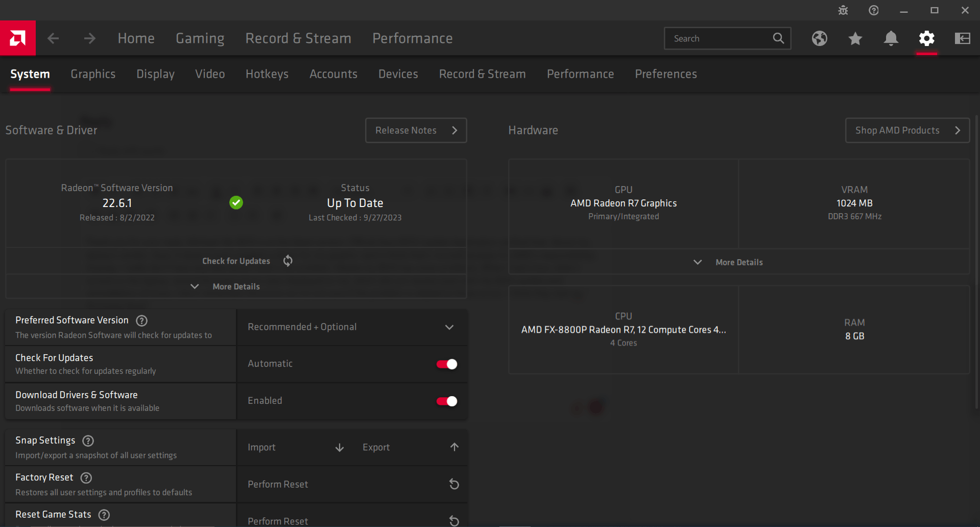Expand Hardware More Details
Screen dimensions: 980x527
(x=739, y=262)
